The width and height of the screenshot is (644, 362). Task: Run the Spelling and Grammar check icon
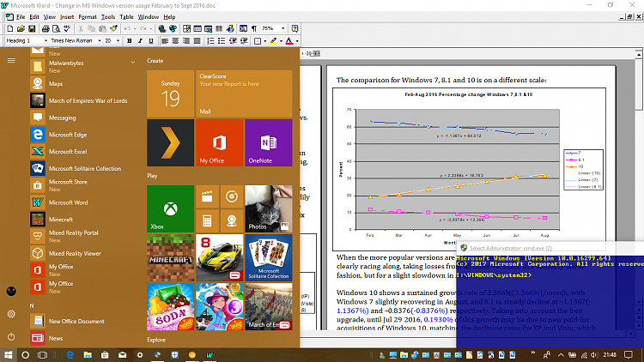tap(67, 28)
